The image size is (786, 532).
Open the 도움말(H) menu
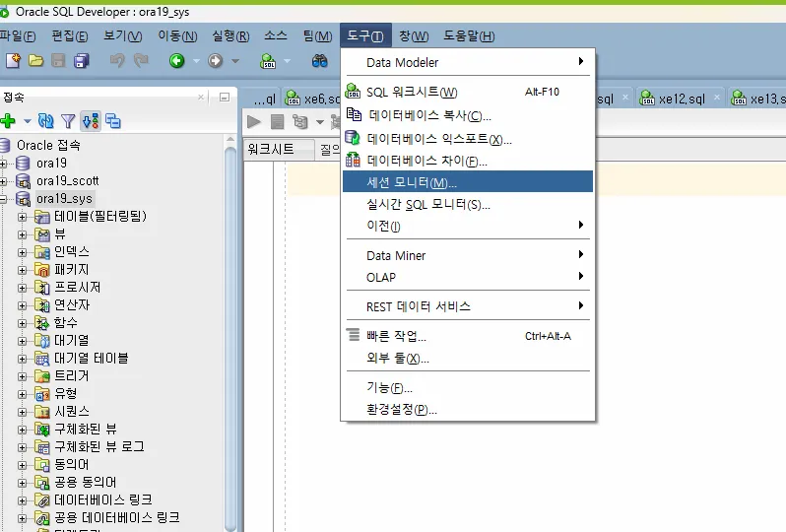coord(469,36)
